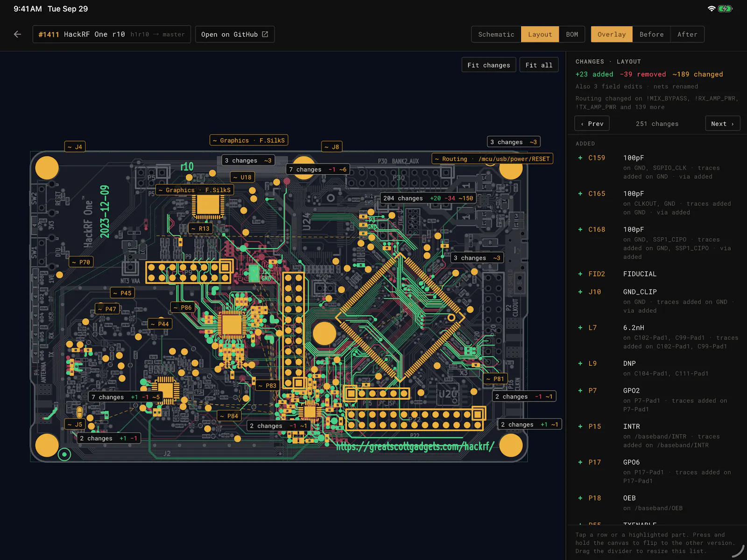Select the P7 GPO2 row

(656, 399)
